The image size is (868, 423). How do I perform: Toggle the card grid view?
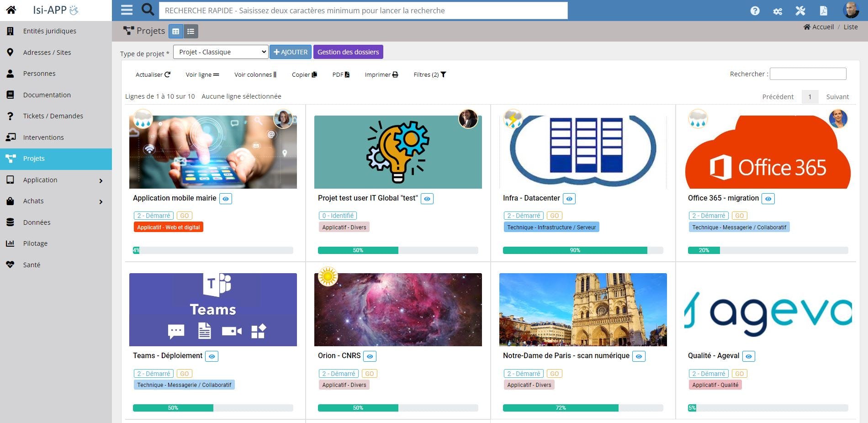click(175, 31)
